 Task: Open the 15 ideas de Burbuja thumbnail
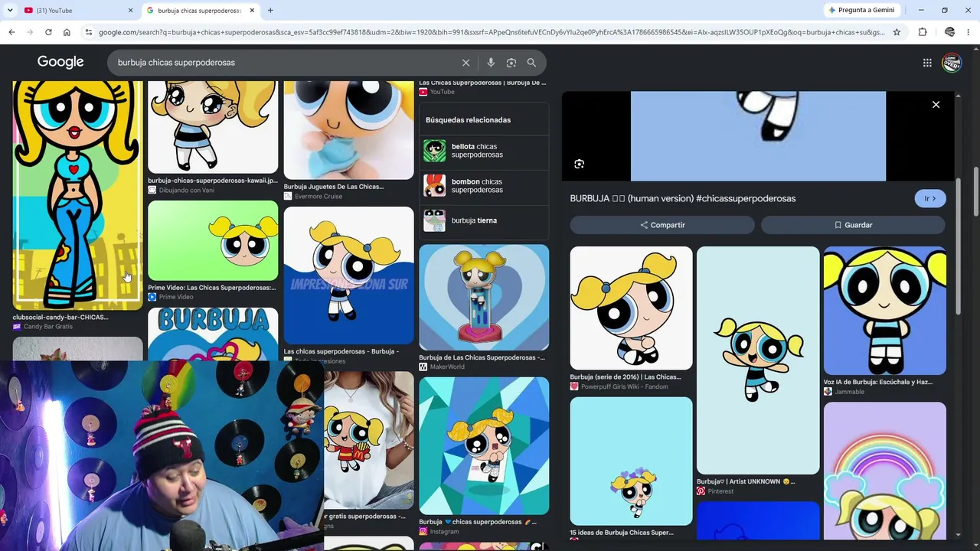coord(631,461)
